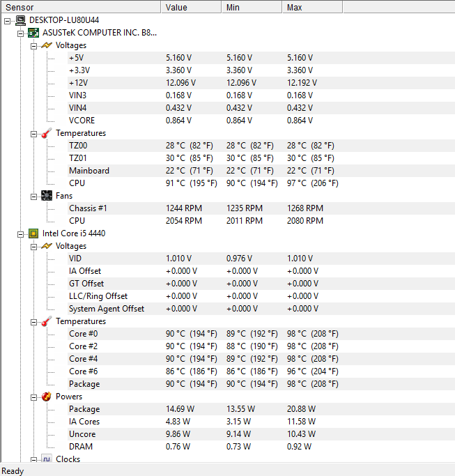The image size is (455, 476).
Task: Click the Fans icon
Action: tap(47, 196)
